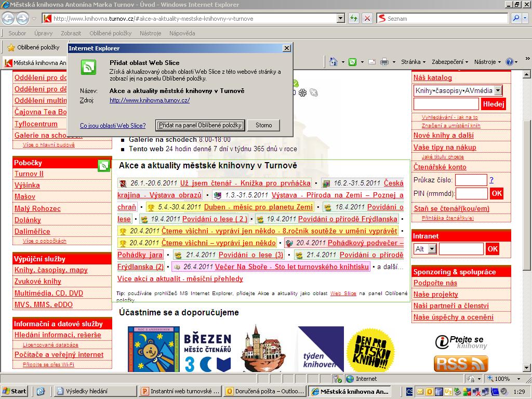Open the Ptejte se knihovny logo
532x399 pixels.
[x=461, y=342]
